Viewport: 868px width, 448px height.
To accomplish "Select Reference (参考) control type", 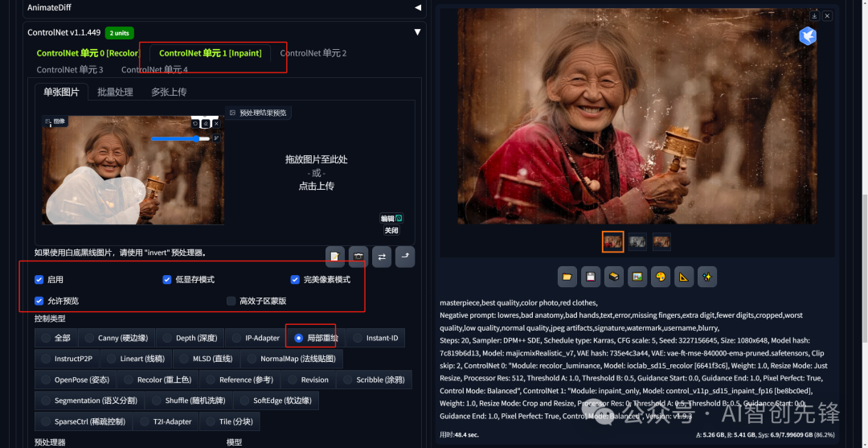I will pyautogui.click(x=240, y=380).
